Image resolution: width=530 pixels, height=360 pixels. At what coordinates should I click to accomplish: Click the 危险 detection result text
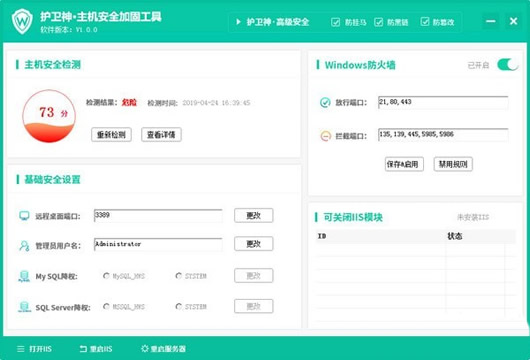coord(129,102)
